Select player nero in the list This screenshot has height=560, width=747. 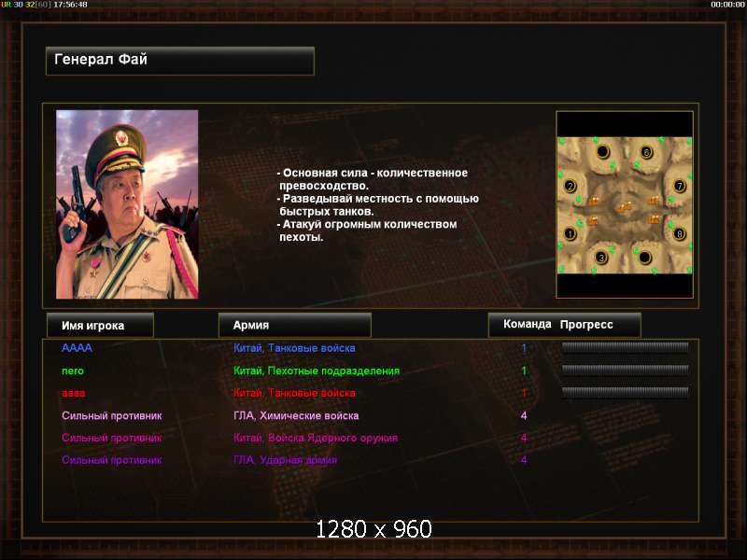[x=73, y=371]
